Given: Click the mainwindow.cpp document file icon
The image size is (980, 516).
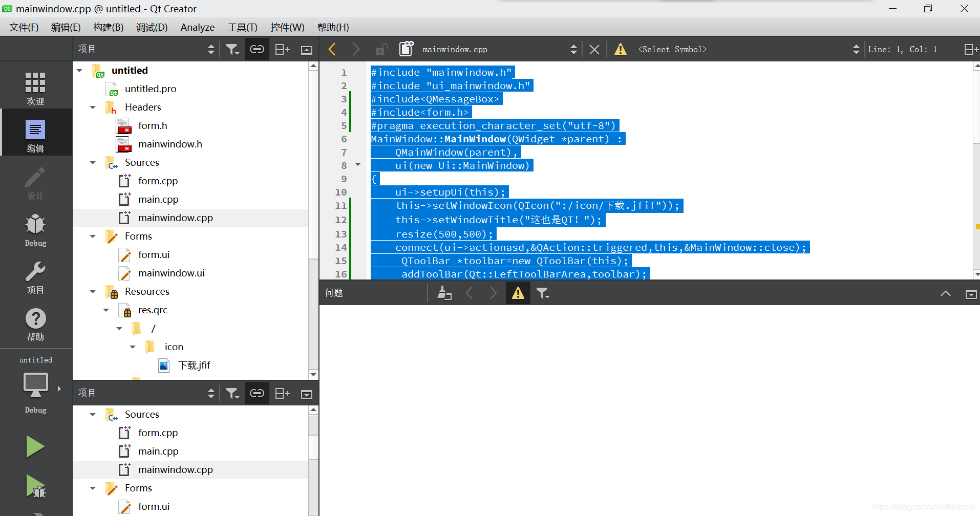Looking at the screenshot, I should click(x=406, y=49).
